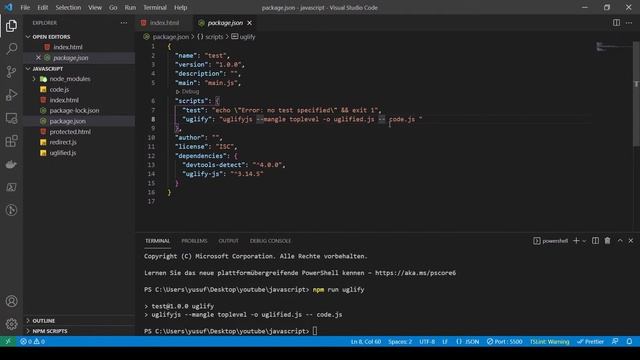Open the Terminal menu
Image resolution: width=640 pixels, height=360 pixels.
pyautogui.click(x=155, y=7)
